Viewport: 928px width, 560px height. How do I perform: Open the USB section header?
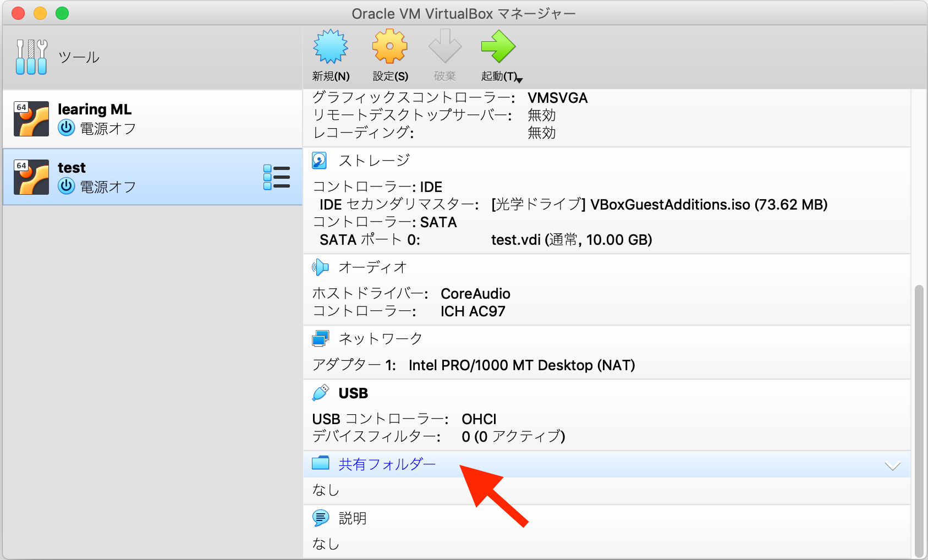tap(353, 393)
